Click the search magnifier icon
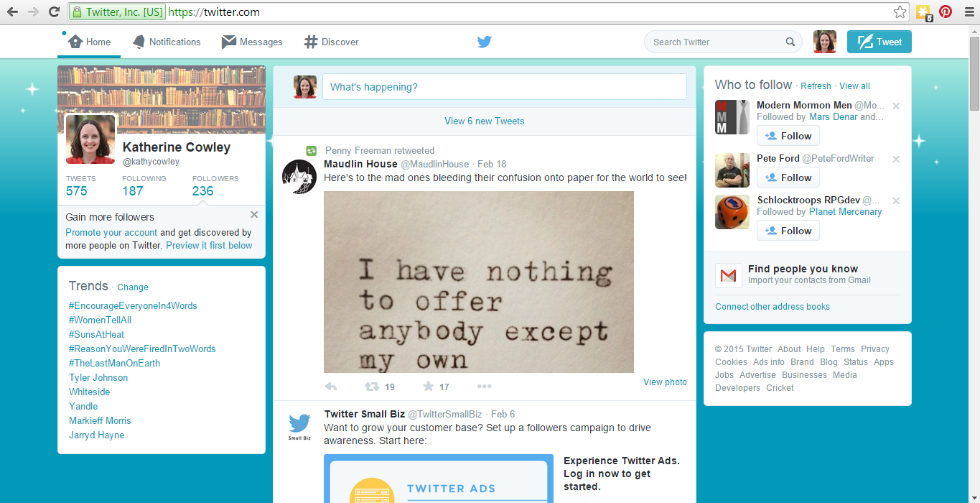Screen dimensions: 980x503 point(790,42)
